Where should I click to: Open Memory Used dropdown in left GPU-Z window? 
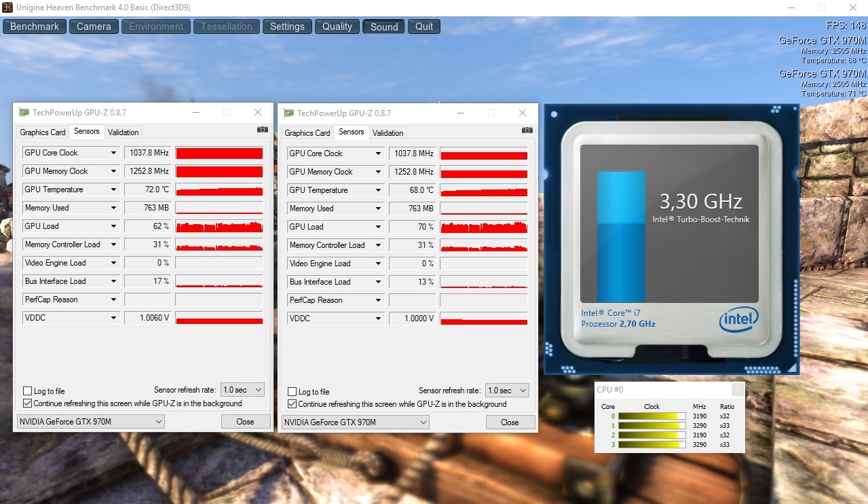click(113, 208)
